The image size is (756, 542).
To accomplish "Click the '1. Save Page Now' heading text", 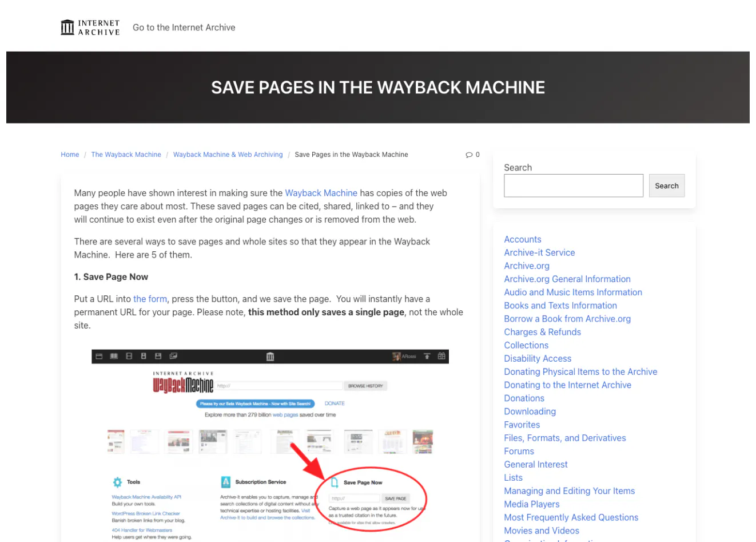I will pyautogui.click(x=111, y=277).
